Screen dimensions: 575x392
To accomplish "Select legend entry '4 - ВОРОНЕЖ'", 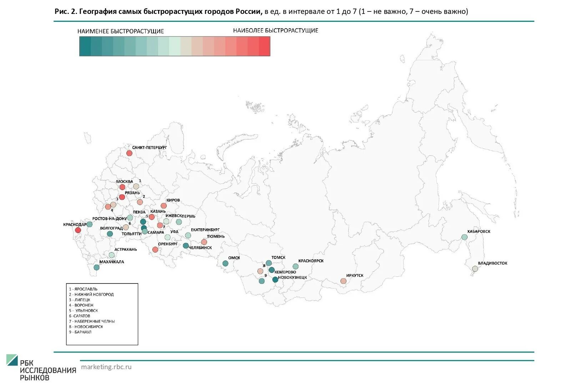I will pos(81,305).
